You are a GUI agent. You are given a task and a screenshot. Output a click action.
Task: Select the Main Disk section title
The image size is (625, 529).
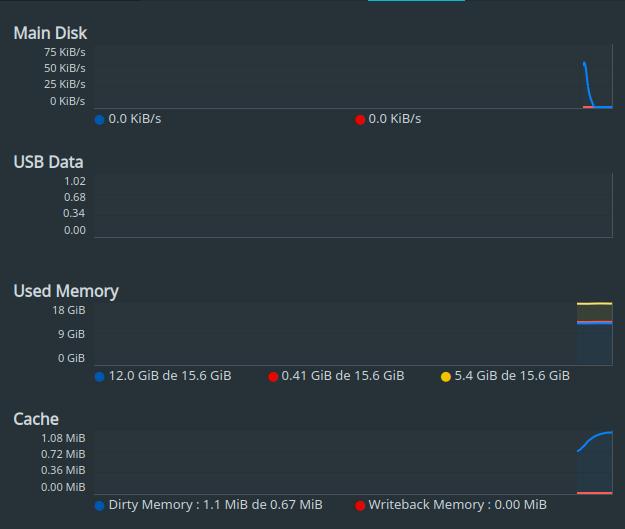(x=50, y=33)
